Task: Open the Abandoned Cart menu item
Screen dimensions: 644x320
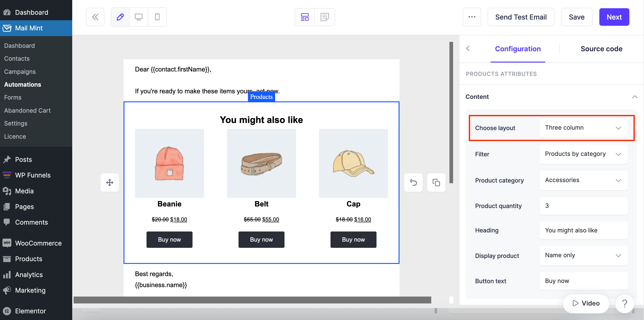Action: tap(27, 110)
